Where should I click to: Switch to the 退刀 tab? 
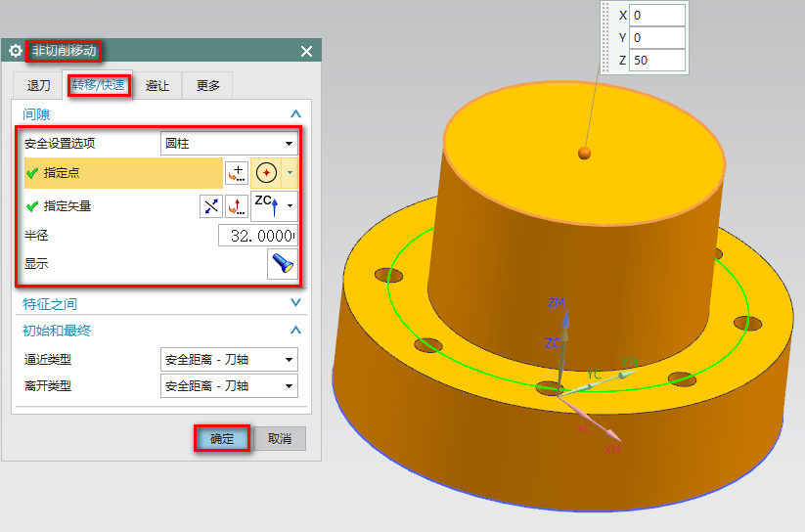[x=38, y=86]
